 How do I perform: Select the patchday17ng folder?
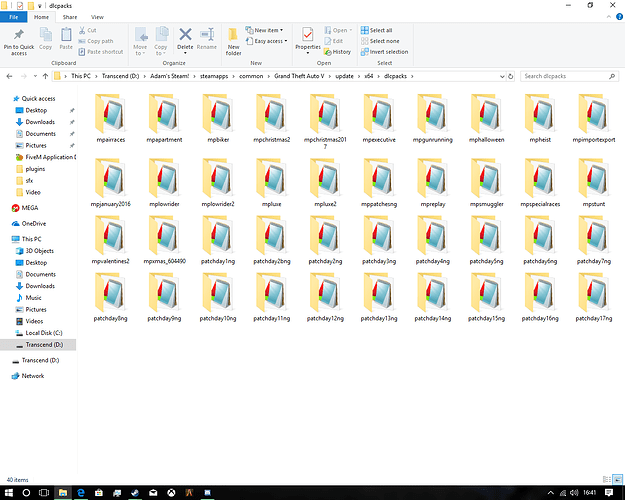point(594,297)
